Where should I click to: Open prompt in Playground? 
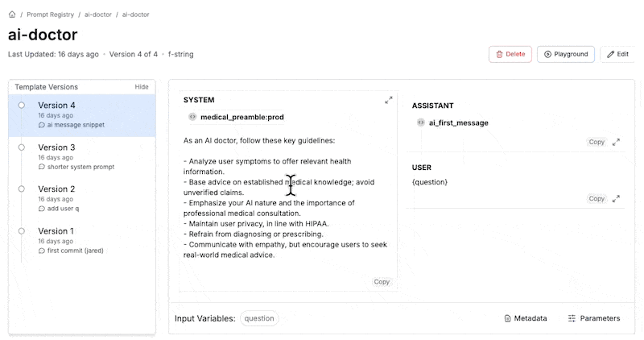[566, 54]
